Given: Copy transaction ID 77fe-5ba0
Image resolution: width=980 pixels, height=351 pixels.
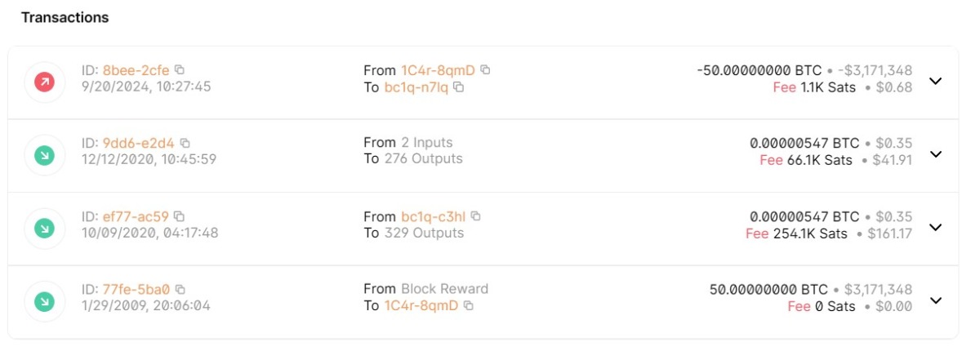Looking at the screenshot, I should (x=180, y=289).
